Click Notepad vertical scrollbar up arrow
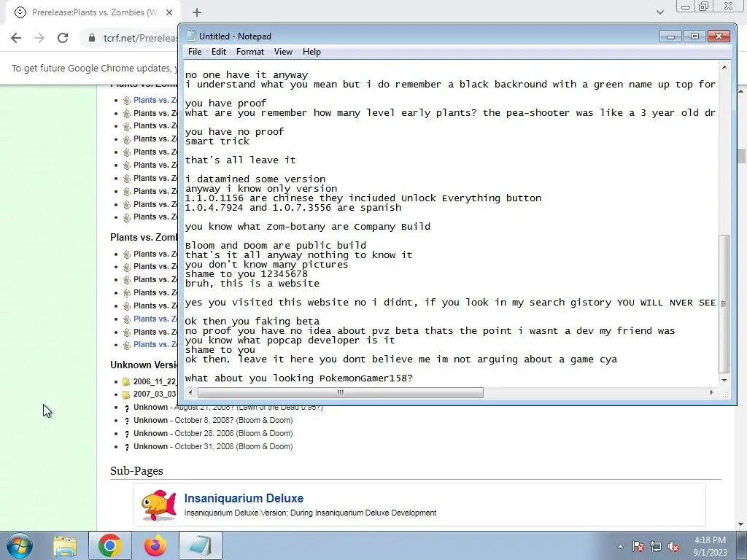Viewport: 747px width, 560px height. click(x=724, y=67)
